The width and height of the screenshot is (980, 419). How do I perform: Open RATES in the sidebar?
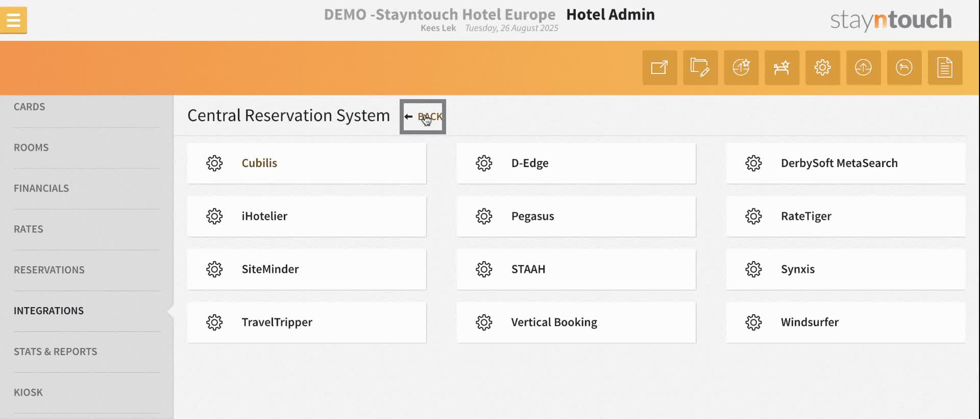pos(29,229)
